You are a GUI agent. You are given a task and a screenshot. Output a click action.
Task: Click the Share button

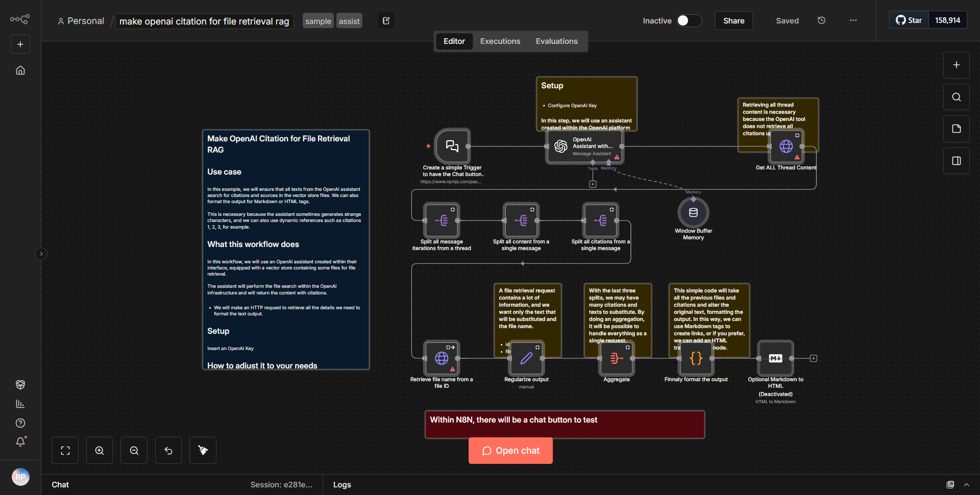click(x=733, y=20)
